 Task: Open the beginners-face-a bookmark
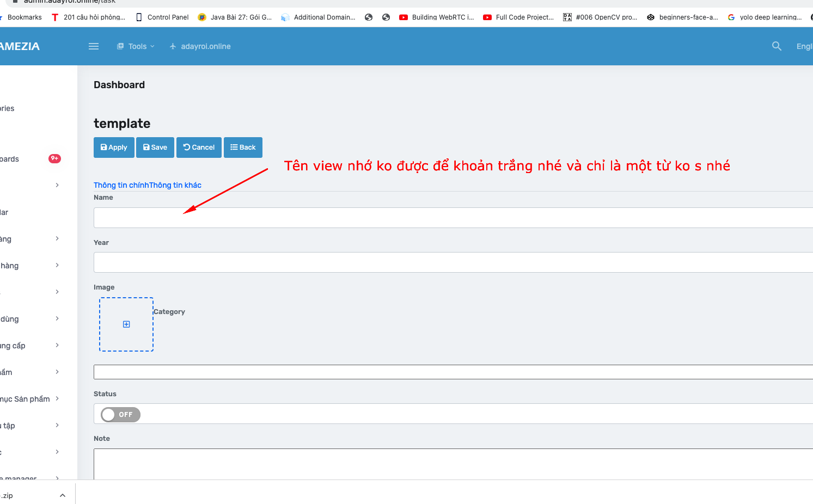[x=682, y=17]
